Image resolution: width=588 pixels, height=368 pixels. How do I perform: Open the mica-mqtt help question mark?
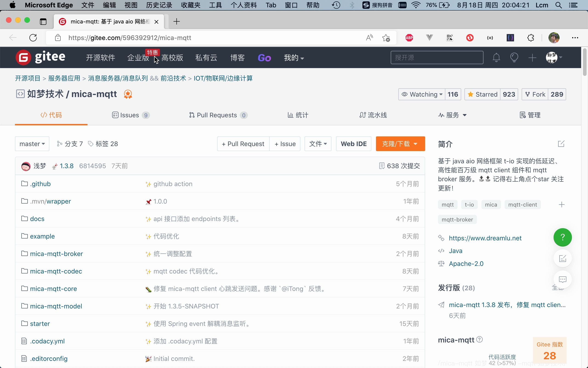click(479, 339)
